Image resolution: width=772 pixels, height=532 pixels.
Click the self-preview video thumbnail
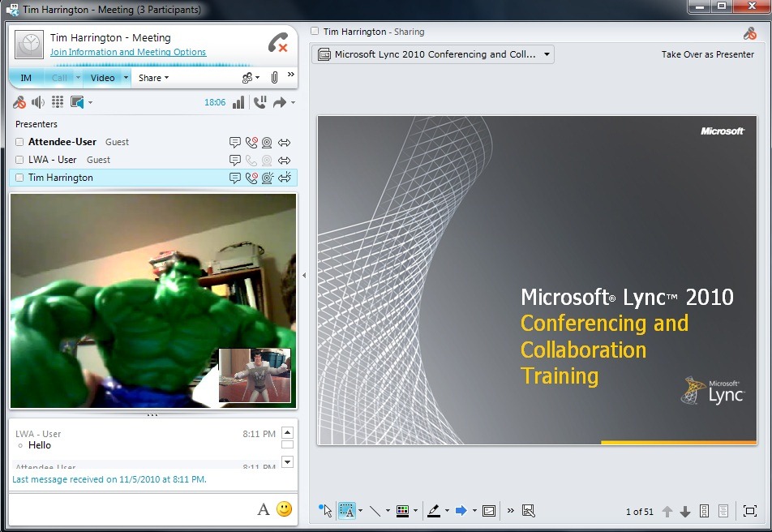(255, 375)
